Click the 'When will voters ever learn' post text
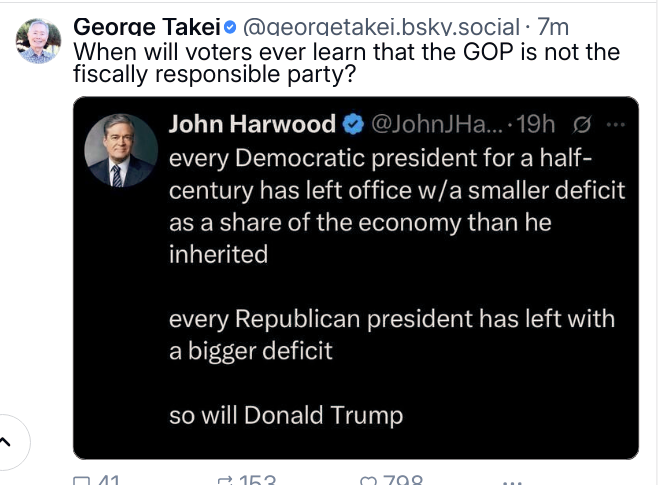The width and height of the screenshot is (661, 485). [347, 63]
